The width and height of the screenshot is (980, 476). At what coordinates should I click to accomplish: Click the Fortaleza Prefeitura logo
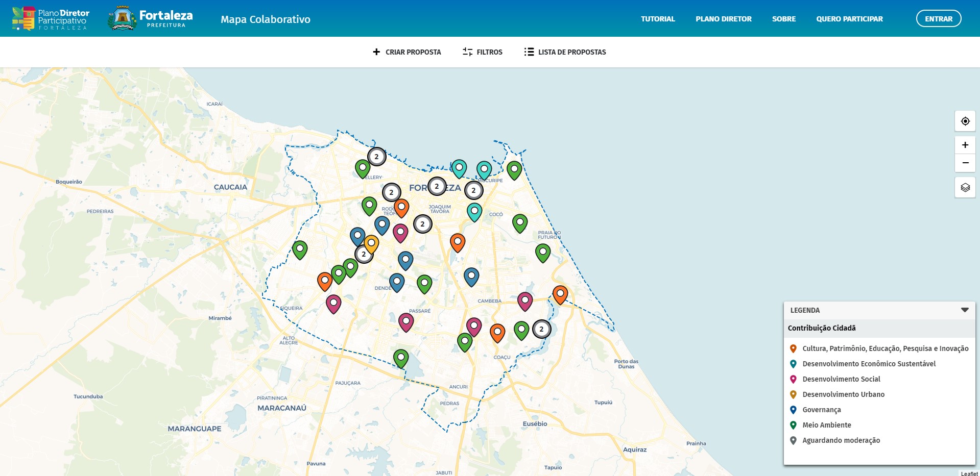150,19
